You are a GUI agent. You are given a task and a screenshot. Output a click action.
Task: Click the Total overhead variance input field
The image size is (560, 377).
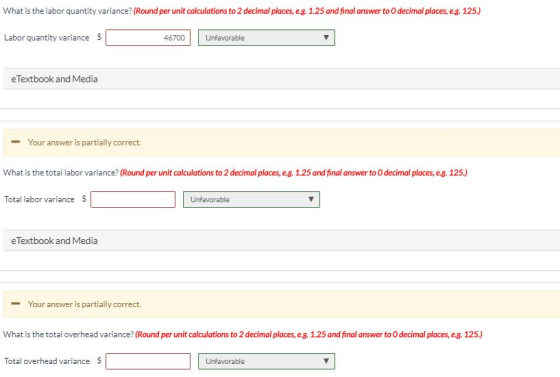click(x=148, y=361)
